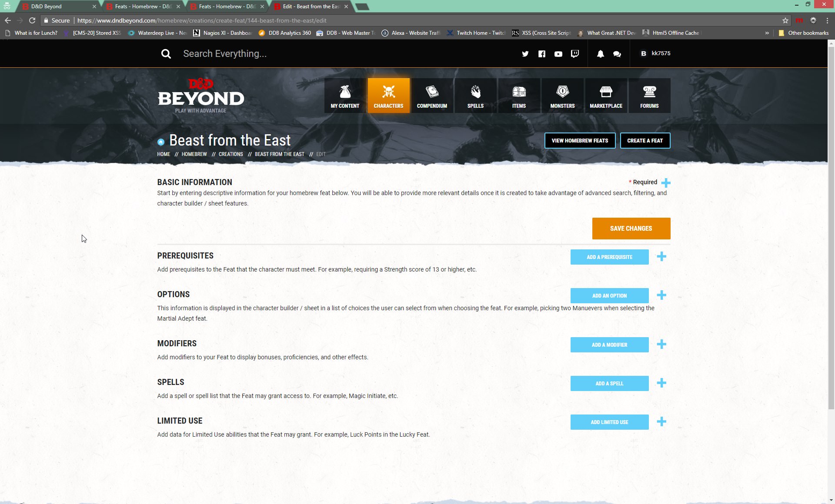The image size is (835, 504).
Task: Click Add a Spell button
Action: pyautogui.click(x=609, y=384)
